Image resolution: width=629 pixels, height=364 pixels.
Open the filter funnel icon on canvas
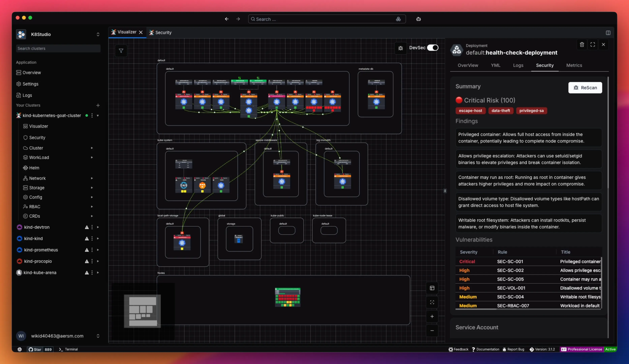(121, 51)
